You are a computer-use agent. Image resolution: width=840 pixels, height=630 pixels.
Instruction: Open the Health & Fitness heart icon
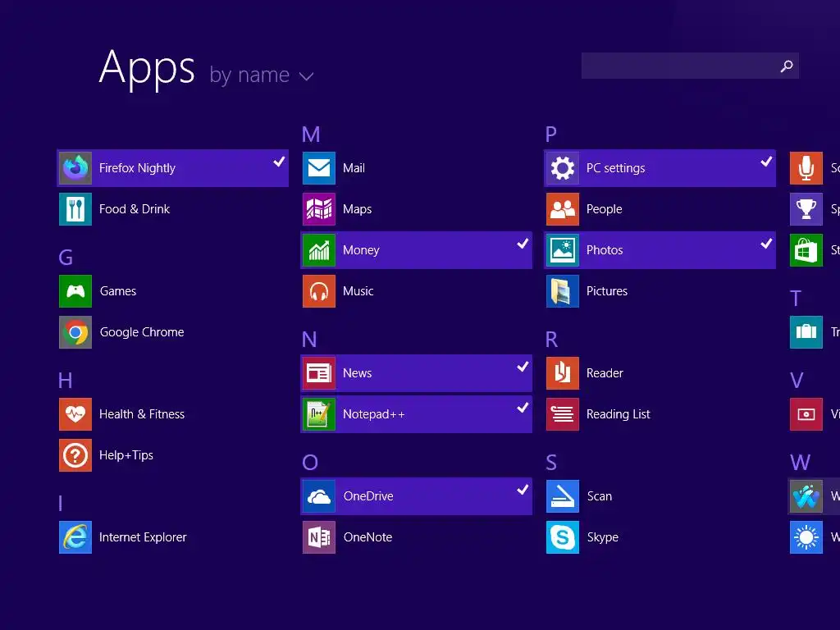[x=75, y=414]
